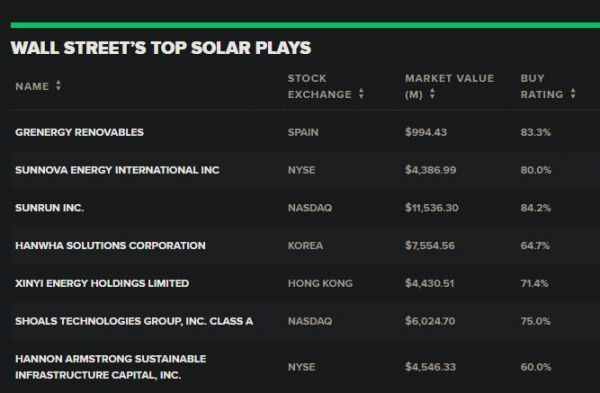Click the green bar above the title
600x393 pixels.
[305, 25]
